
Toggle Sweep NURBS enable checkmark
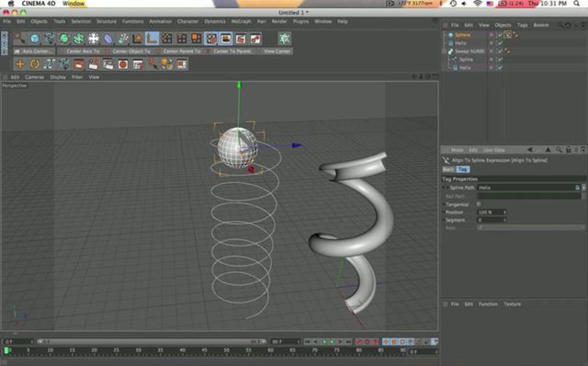[500, 51]
